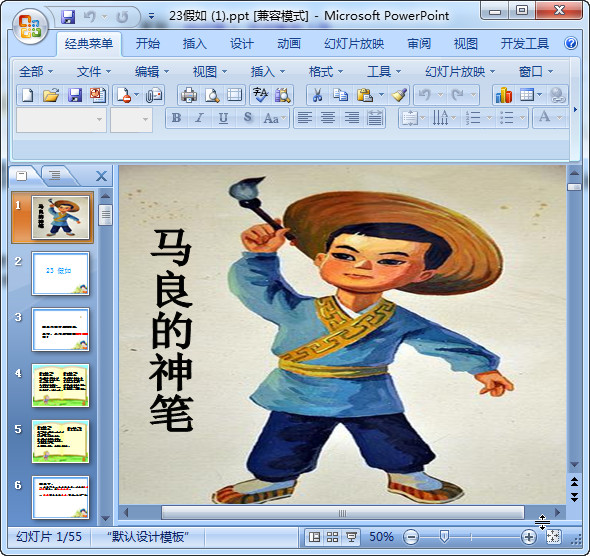Toggle italic formatting
Viewport: 590px width, 556px height.
point(199,118)
